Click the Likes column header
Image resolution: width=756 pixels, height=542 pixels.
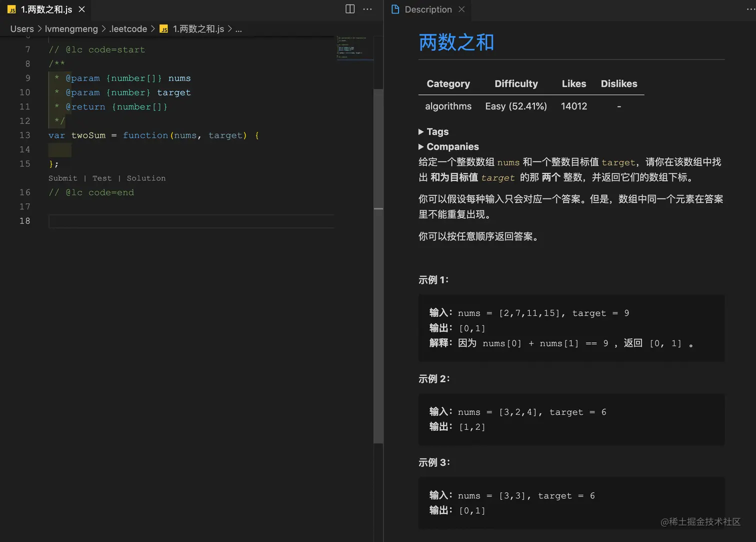574,84
